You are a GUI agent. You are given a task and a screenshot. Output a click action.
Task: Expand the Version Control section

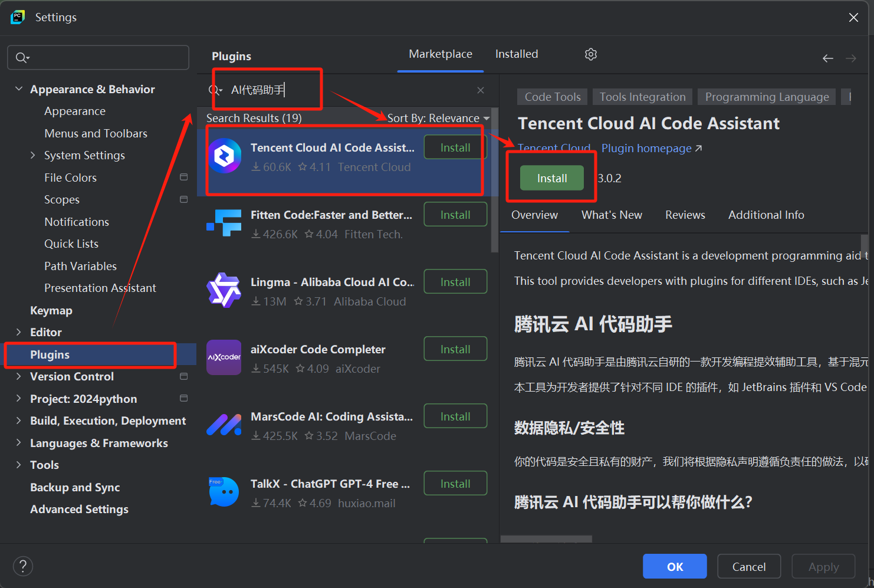19,376
